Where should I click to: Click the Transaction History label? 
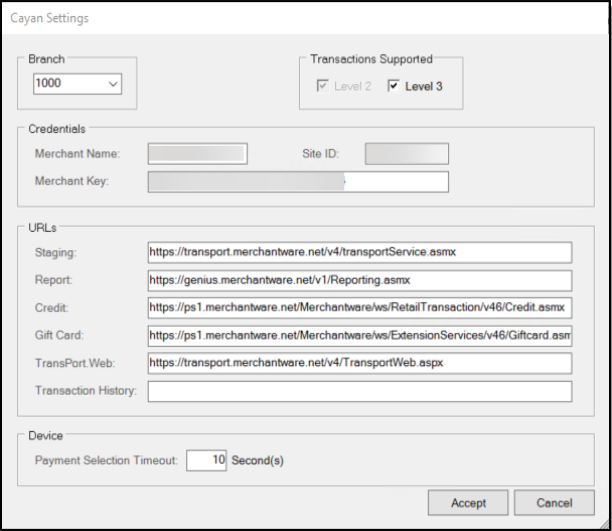[x=85, y=391]
